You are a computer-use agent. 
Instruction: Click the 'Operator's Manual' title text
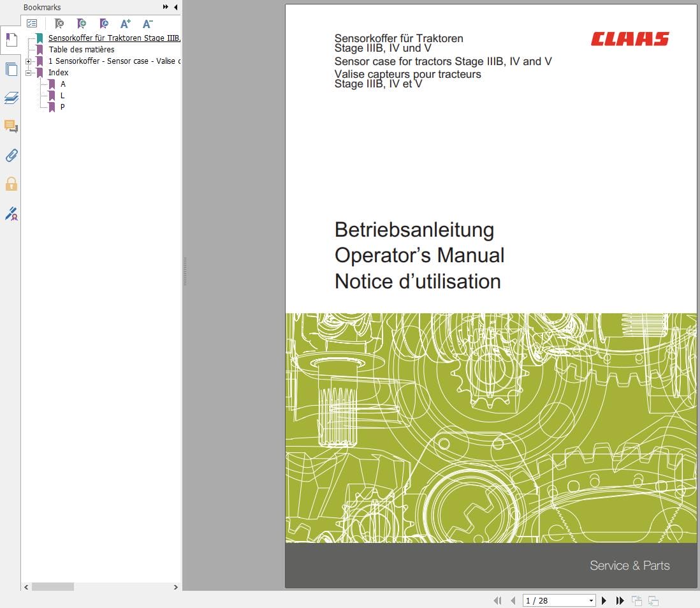coord(419,256)
